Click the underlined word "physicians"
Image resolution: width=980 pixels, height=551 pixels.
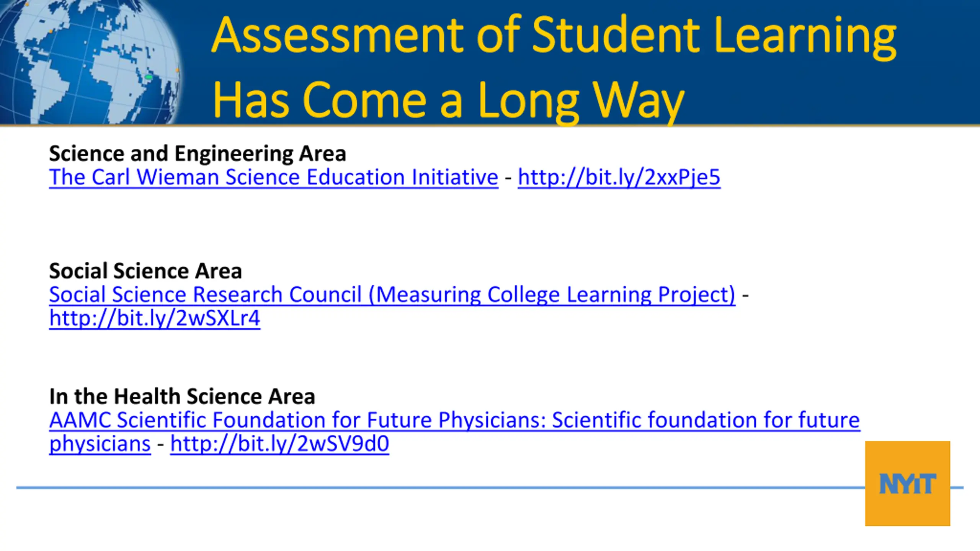tap(100, 443)
